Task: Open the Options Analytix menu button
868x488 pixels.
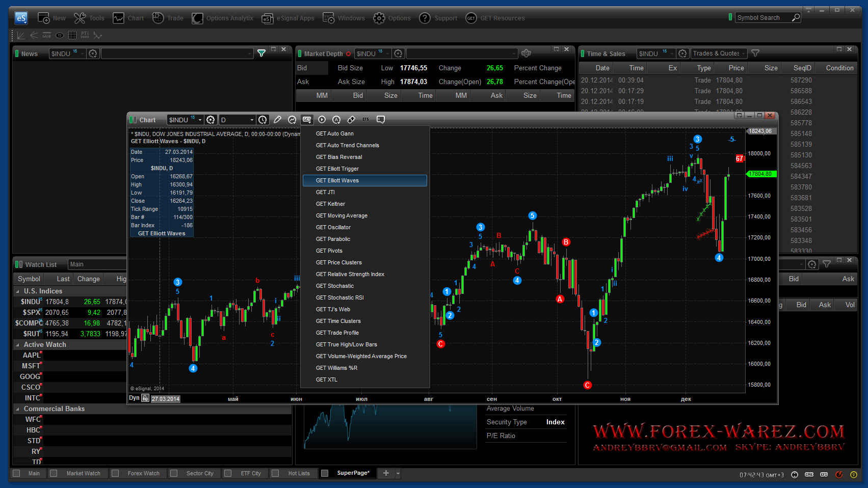Action: pyautogui.click(x=222, y=18)
